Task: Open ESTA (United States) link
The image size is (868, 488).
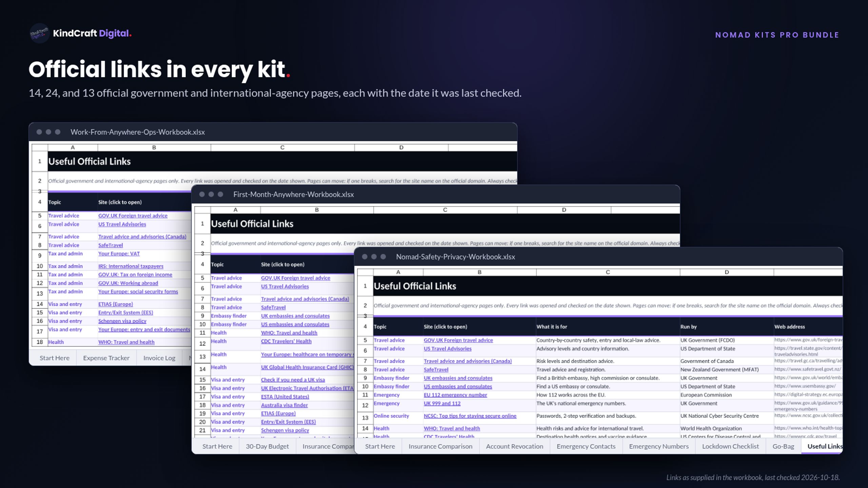Action: pos(285,396)
